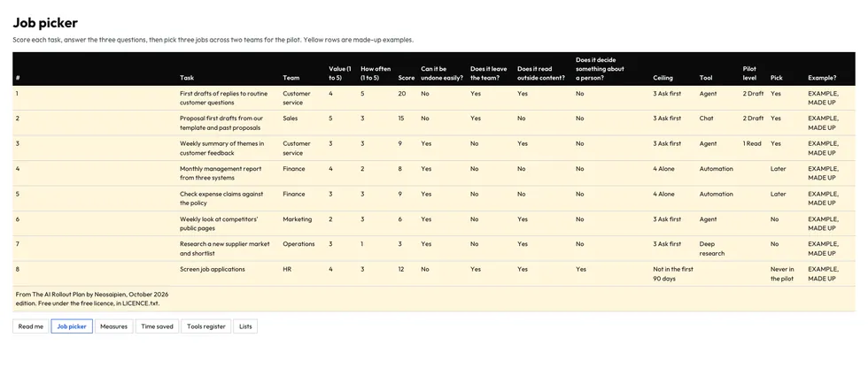The height and width of the screenshot is (368, 868).
Task: Select task 'Research a new supplier market and shortlist'
Action: point(225,249)
